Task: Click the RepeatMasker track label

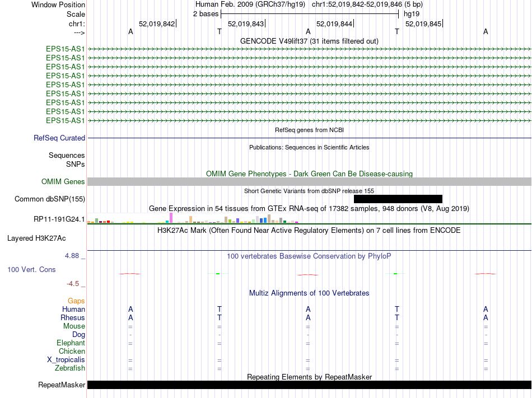Action: point(62,385)
